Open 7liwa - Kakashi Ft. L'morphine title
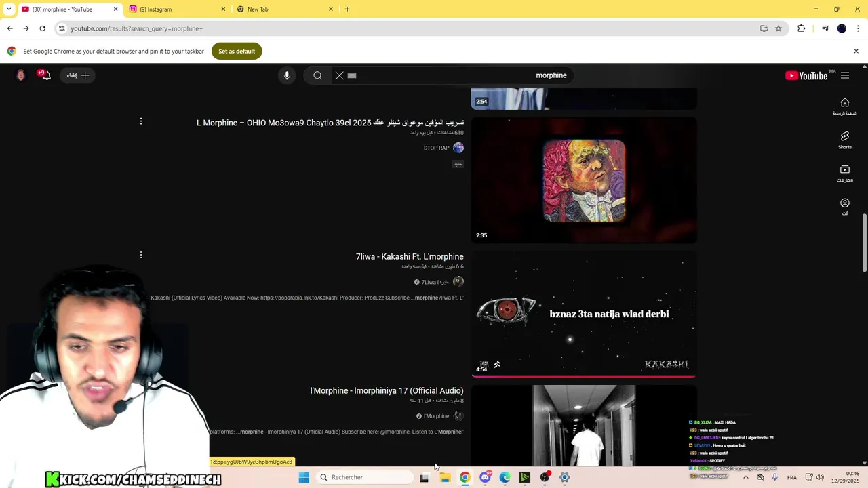 coord(410,256)
